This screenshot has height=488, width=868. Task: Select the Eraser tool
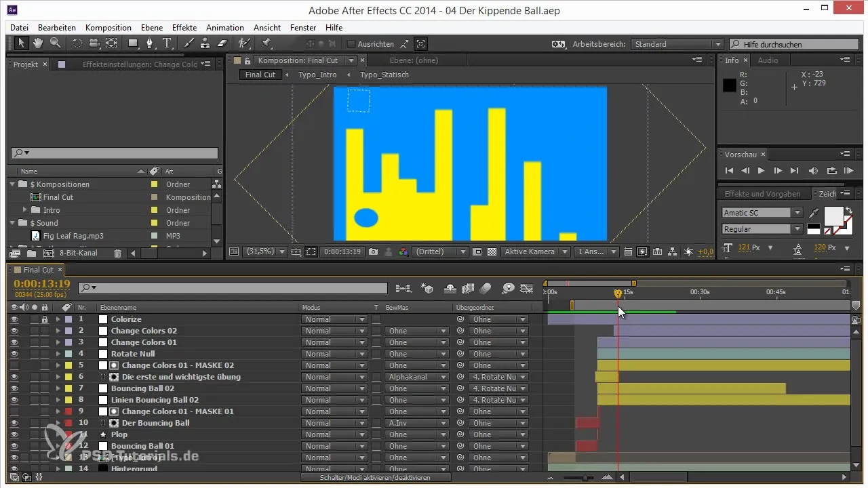(x=222, y=43)
